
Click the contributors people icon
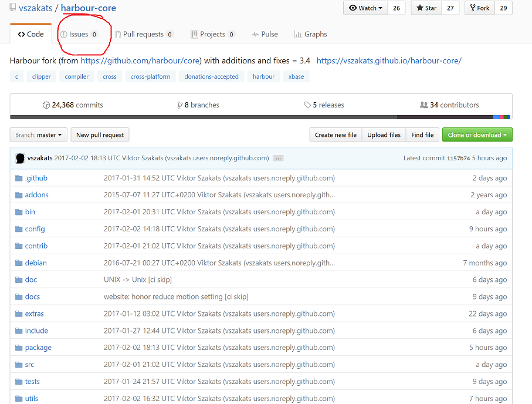[x=423, y=105]
